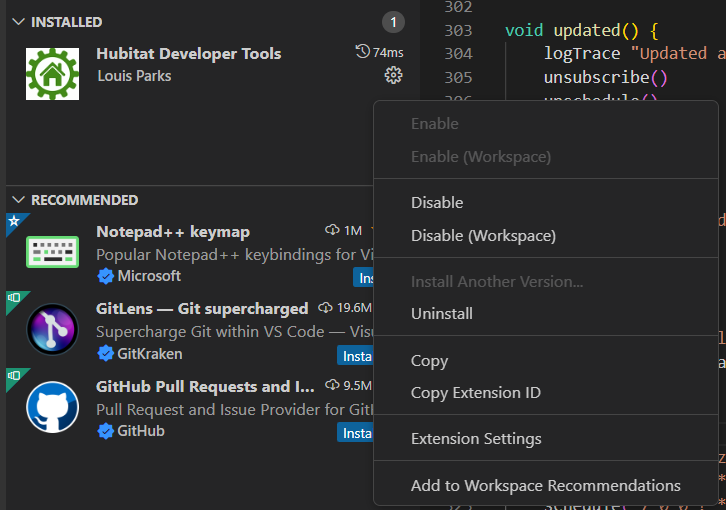
Task: Click the download cloud icon next to 19.6M
Action: 325,308
